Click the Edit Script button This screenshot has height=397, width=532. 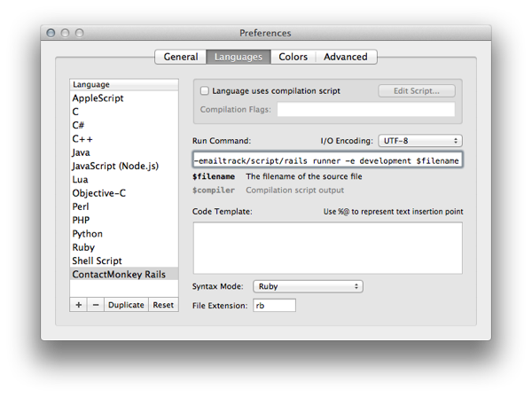click(x=416, y=90)
